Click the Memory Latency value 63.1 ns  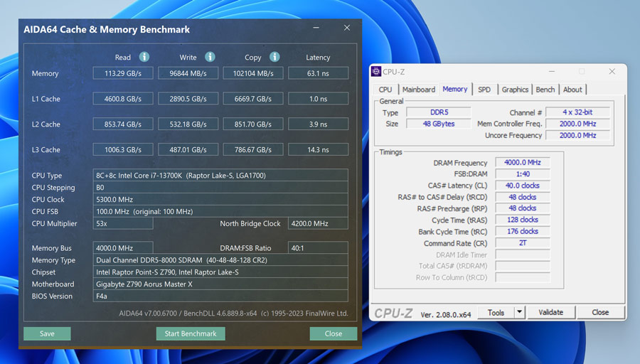318,73
